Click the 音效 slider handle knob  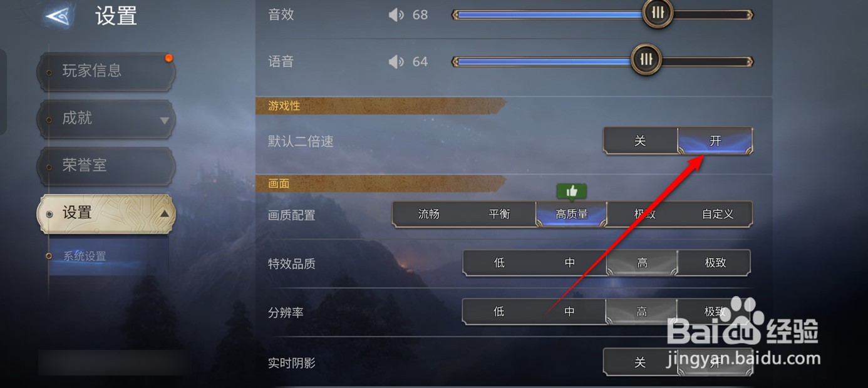coord(658,13)
